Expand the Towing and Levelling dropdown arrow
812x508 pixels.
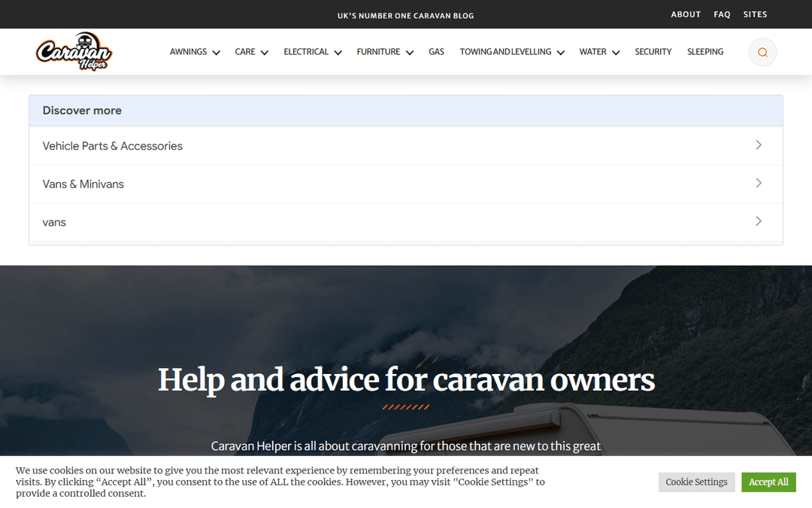click(560, 53)
